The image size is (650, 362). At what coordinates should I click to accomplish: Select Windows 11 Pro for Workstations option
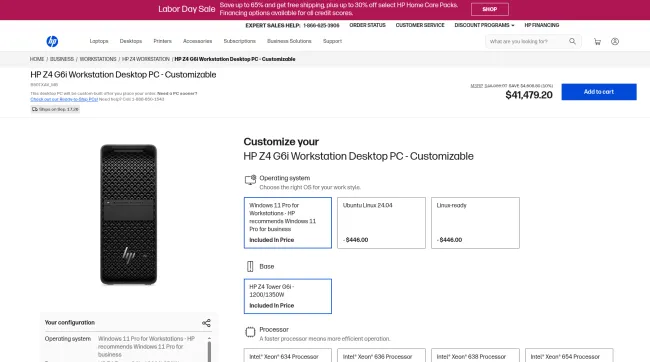288,223
